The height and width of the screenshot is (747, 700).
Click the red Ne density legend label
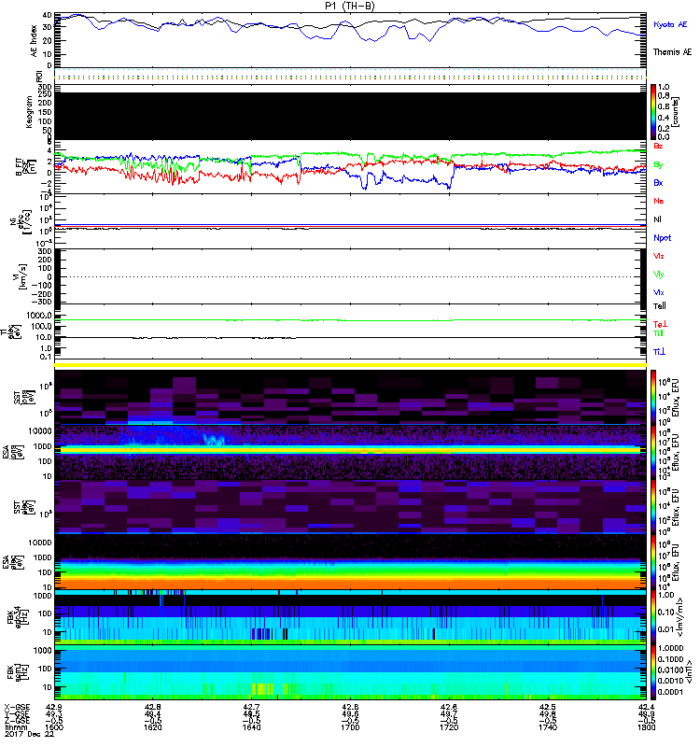[659, 201]
